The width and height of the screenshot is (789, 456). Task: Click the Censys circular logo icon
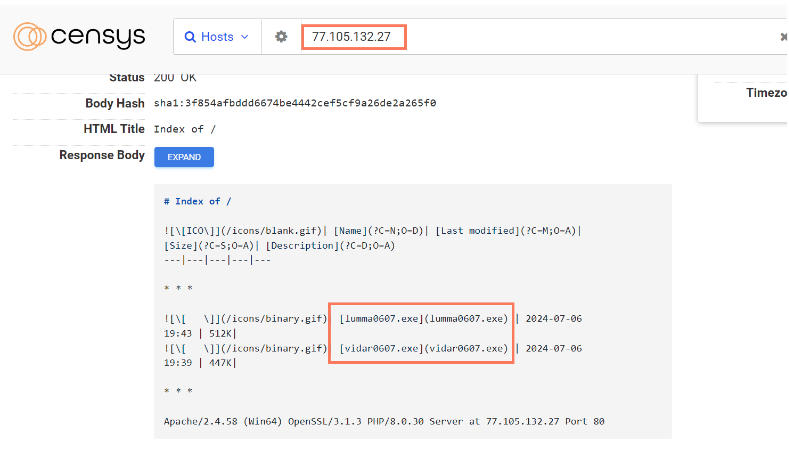coord(30,37)
